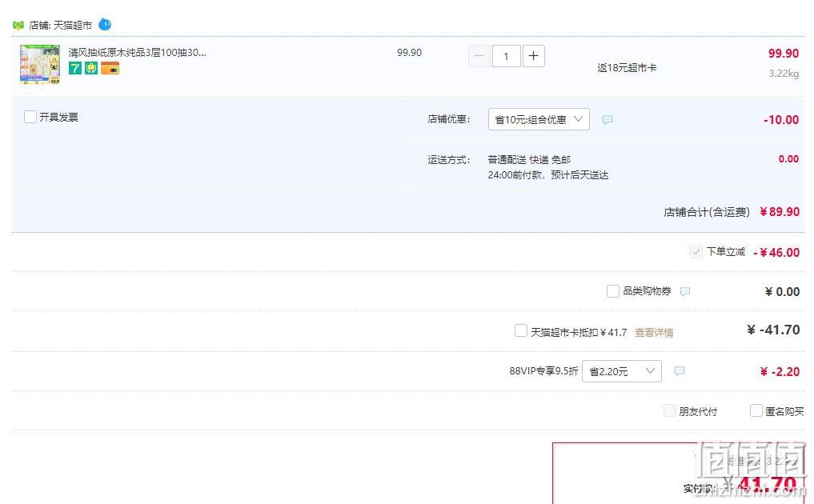Open the 省2.20元 88VIP discount dropdown
The image size is (814, 504).
(622, 371)
